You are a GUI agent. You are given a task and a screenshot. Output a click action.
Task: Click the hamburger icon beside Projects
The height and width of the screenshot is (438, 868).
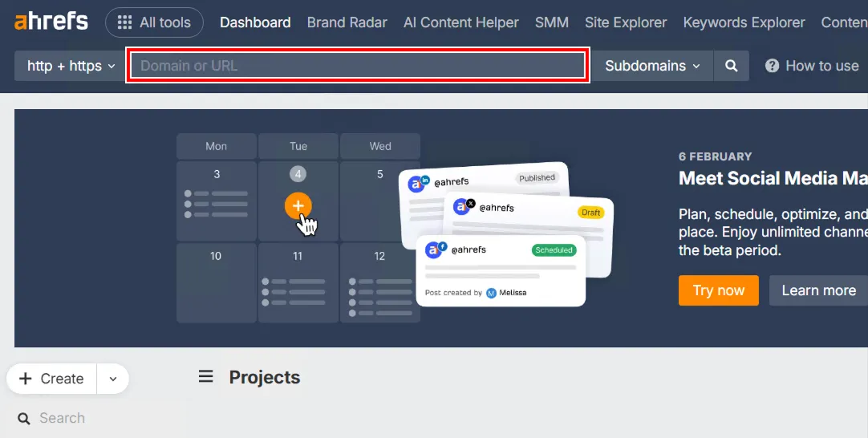click(206, 377)
